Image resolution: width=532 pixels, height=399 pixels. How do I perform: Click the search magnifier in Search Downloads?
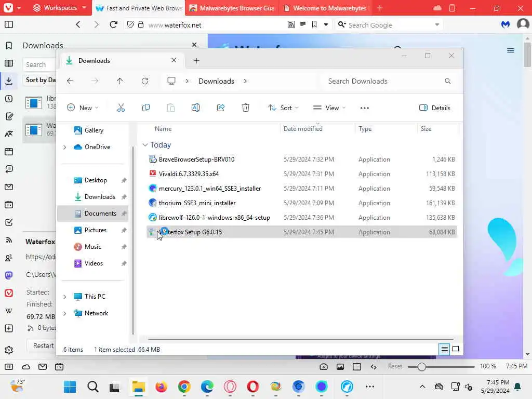tap(447, 81)
